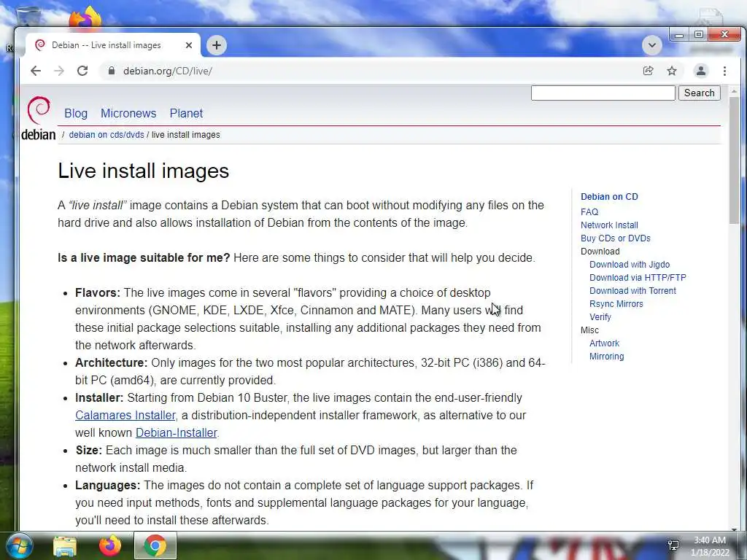Open the Planet menu link
The image size is (747, 560).
tap(186, 113)
